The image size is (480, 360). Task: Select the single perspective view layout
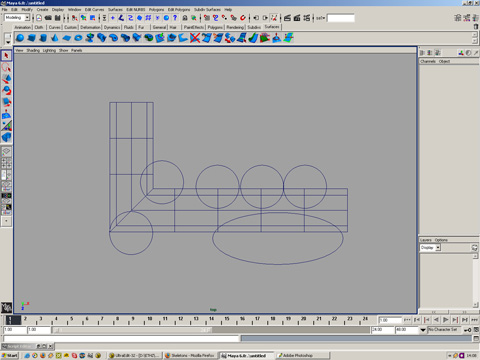coord(6,152)
